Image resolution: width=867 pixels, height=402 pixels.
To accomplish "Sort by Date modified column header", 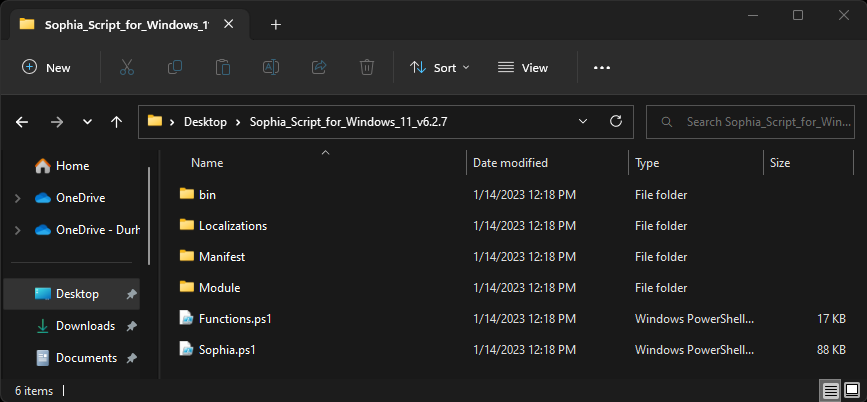I will 510,163.
